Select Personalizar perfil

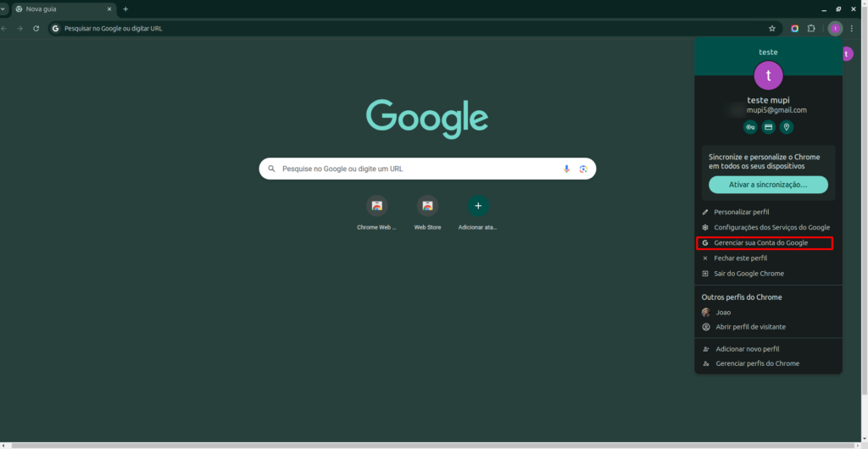(x=768, y=212)
